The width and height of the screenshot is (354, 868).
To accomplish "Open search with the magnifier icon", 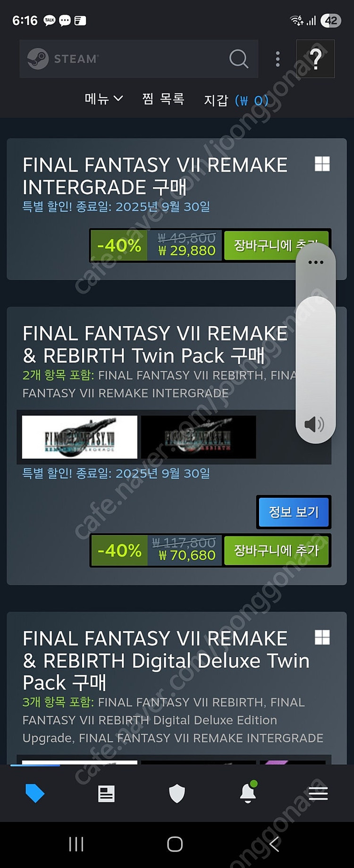I will pyautogui.click(x=238, y=59).
